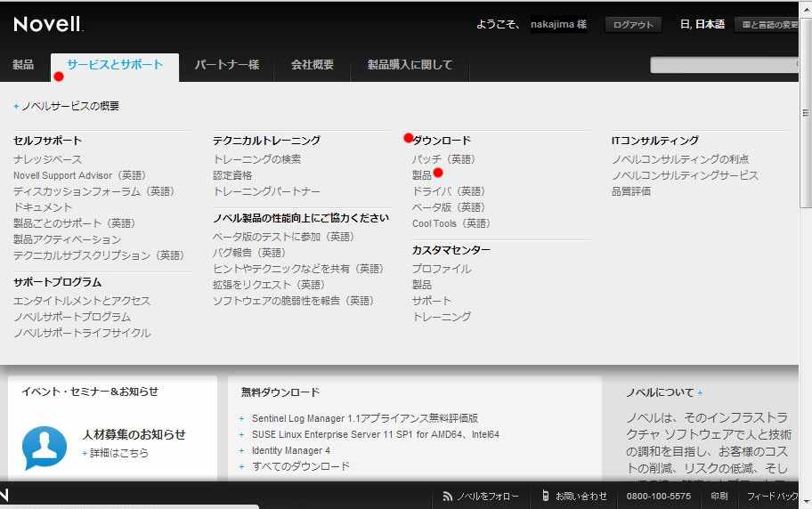Open the ナレッジベース link
Viewport: 812px width, 509px height.
(x=48, y=159)
